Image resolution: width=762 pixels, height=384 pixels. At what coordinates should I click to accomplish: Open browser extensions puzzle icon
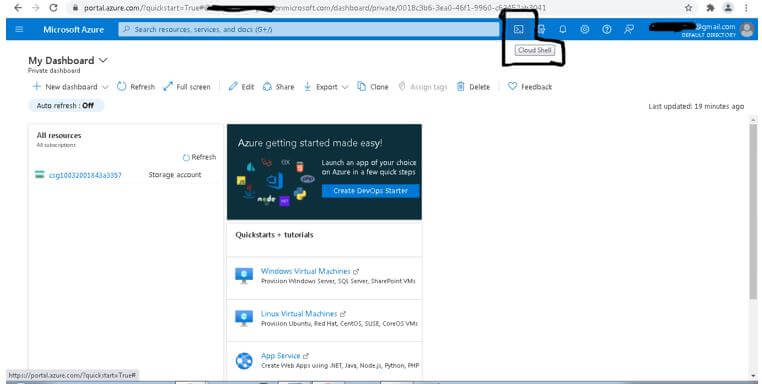point(710,8)
